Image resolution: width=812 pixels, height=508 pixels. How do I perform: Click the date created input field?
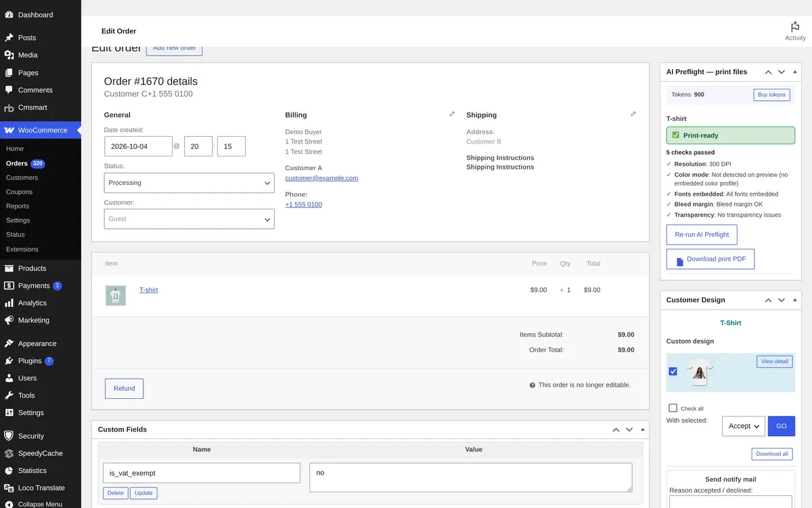(138, 146)
